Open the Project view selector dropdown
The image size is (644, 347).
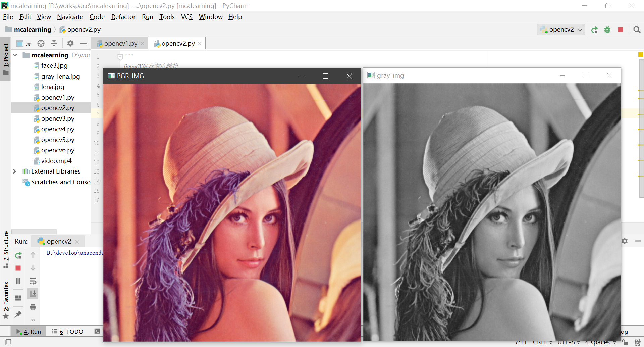click(23, 43)
